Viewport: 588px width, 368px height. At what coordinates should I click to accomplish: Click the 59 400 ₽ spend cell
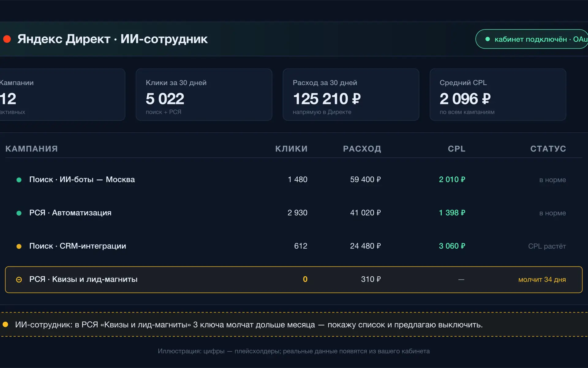(365, 179)
